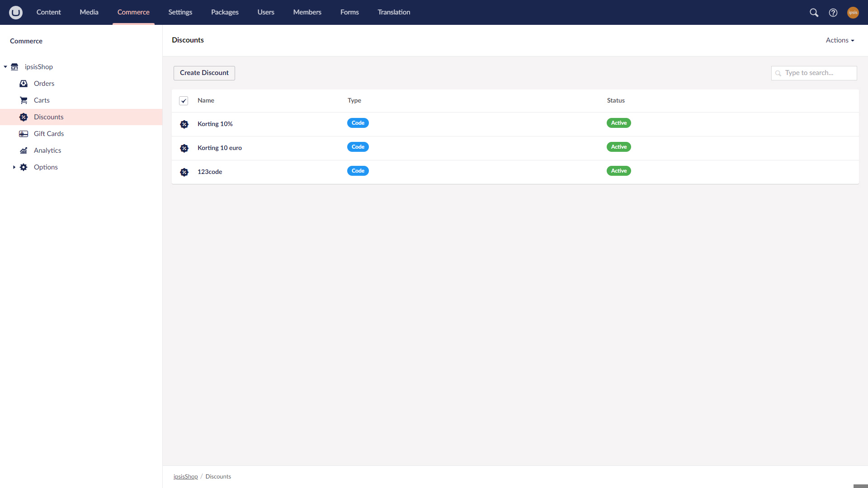Click the Options gear icon
This screenshot has width=868, height=488.
(23, 167)
